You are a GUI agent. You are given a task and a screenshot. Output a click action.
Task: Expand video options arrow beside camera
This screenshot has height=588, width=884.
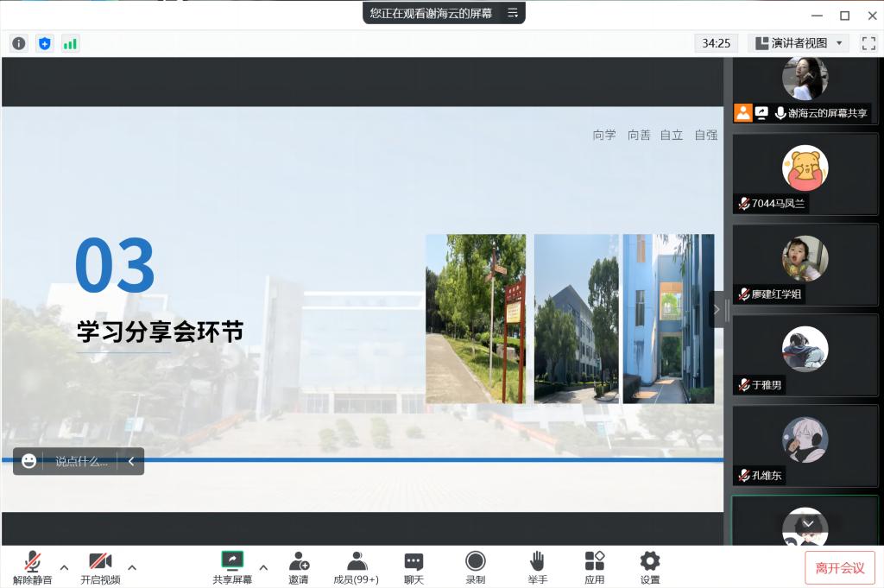(x=132, y=567)
